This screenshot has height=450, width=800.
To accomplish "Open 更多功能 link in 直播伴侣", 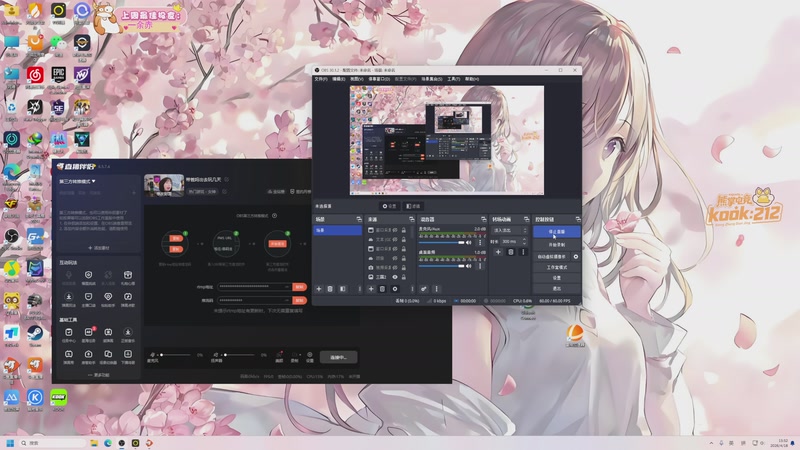I will click(99, 375).
